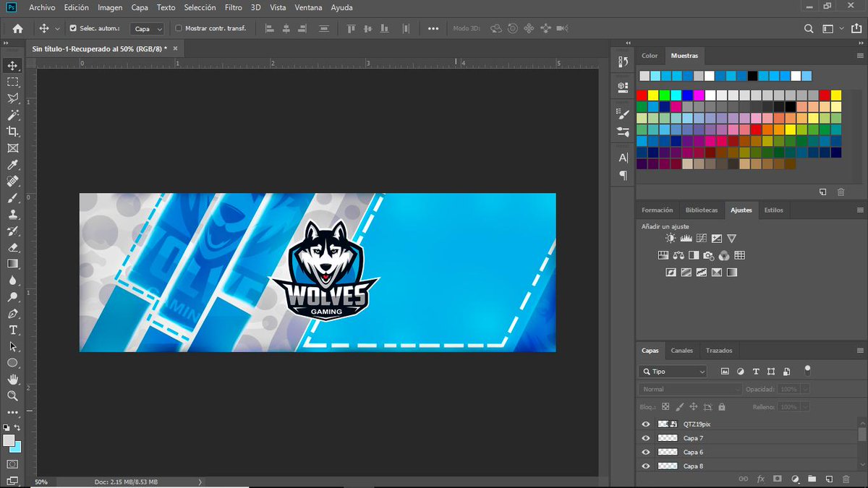868x488 pixels.
Task: Select the Gradient tool
Action: coord(12,264)
